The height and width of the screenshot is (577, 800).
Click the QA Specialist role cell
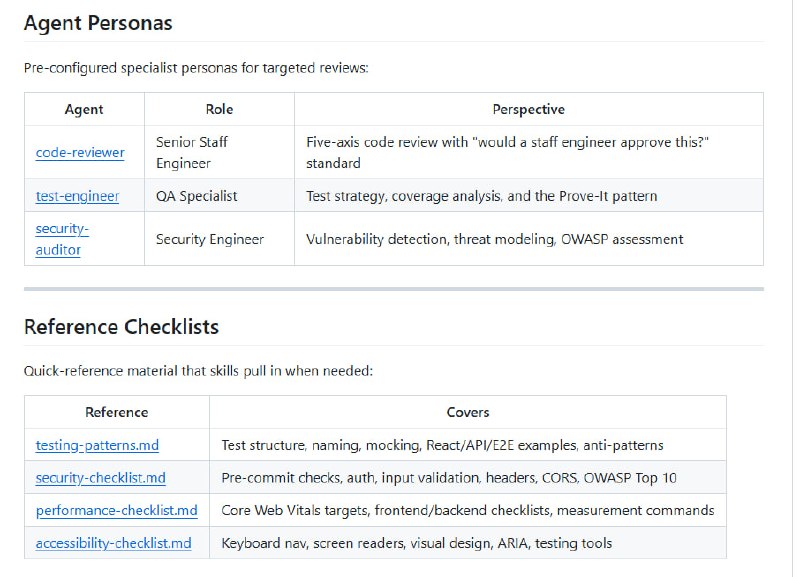point(197,196)
